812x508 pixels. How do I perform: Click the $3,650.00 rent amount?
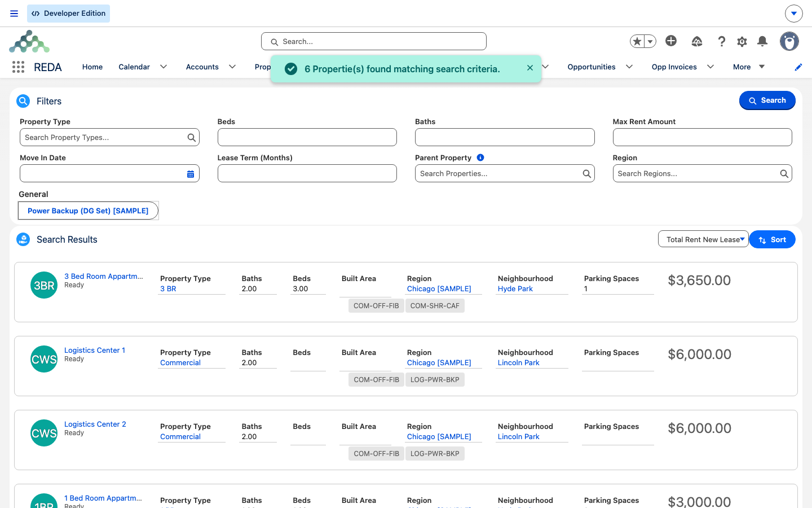tap(699, 280)
